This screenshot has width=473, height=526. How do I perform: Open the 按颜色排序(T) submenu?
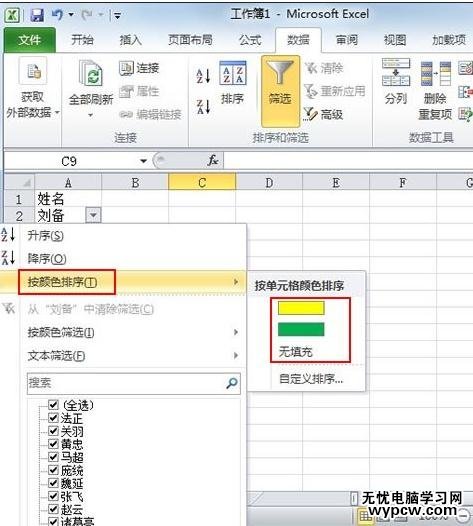[x=123, y=282]
